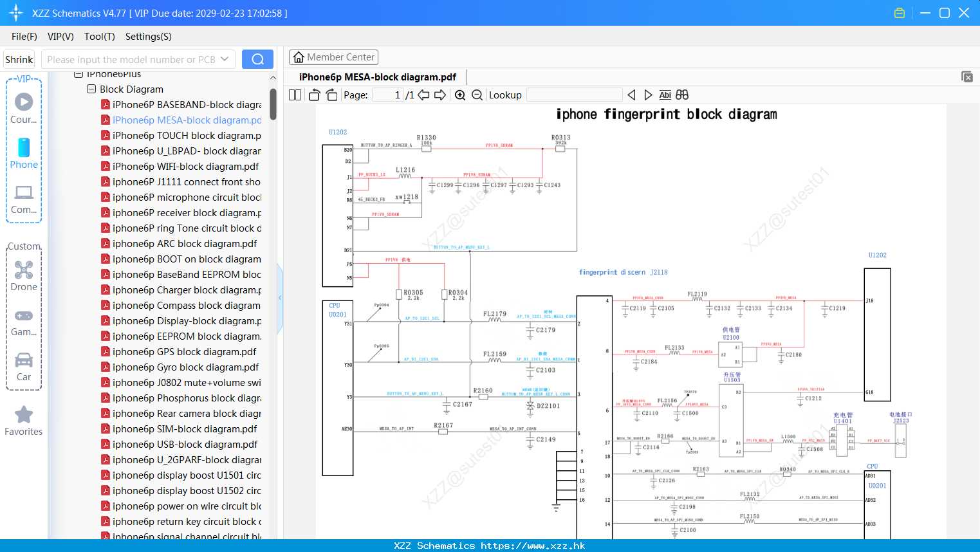Image resolution: width=980 pixels, height=552 pixels.
Task: Open iphone6p BOOT on block diagram
Action: click(x=181, y=259)
